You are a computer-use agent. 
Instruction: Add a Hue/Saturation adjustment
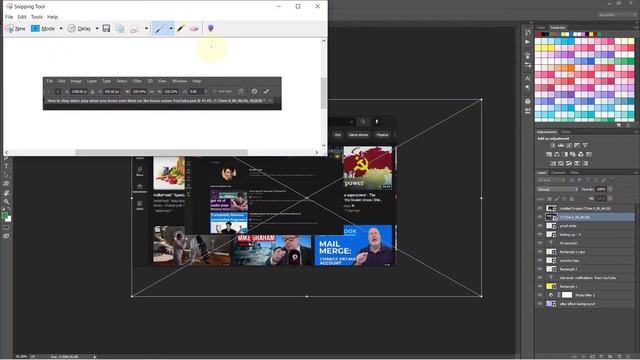pyautogui.click(x=549, y=154)
